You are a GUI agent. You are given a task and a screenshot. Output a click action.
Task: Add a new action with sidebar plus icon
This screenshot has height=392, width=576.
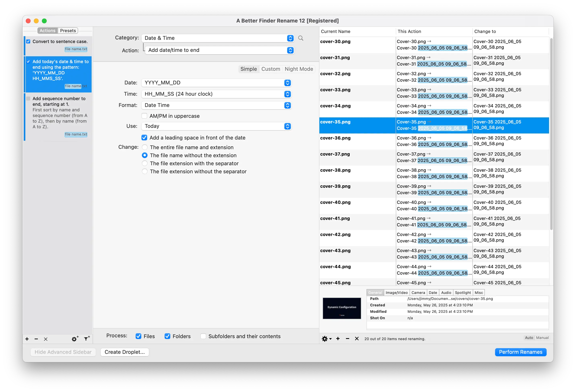tap(27, 339)
